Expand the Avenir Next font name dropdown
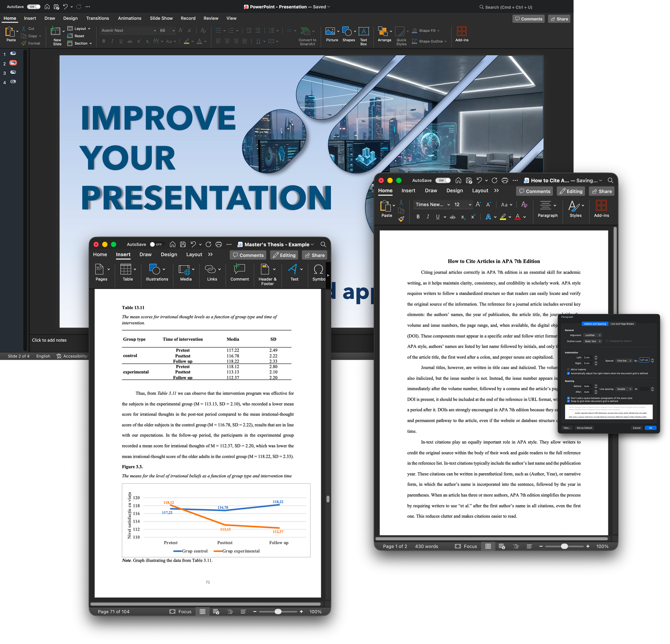Viewport: 670px width, 644px height. [x=154, y=30]
